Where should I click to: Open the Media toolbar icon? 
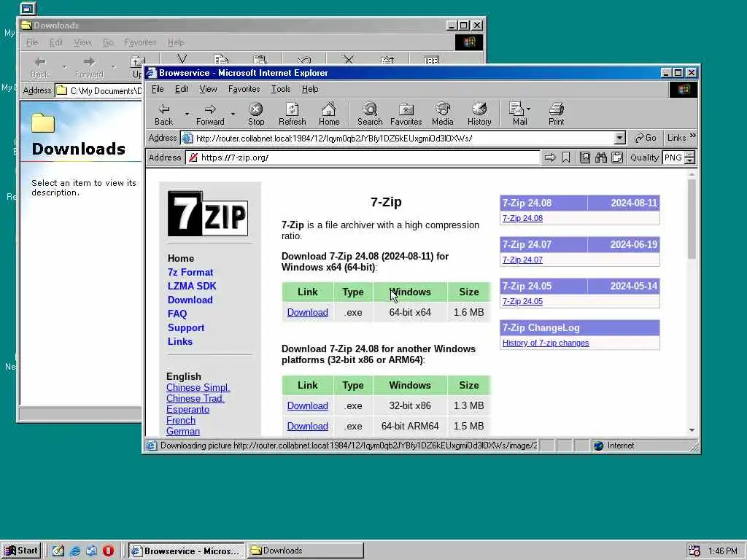(443, 109)
